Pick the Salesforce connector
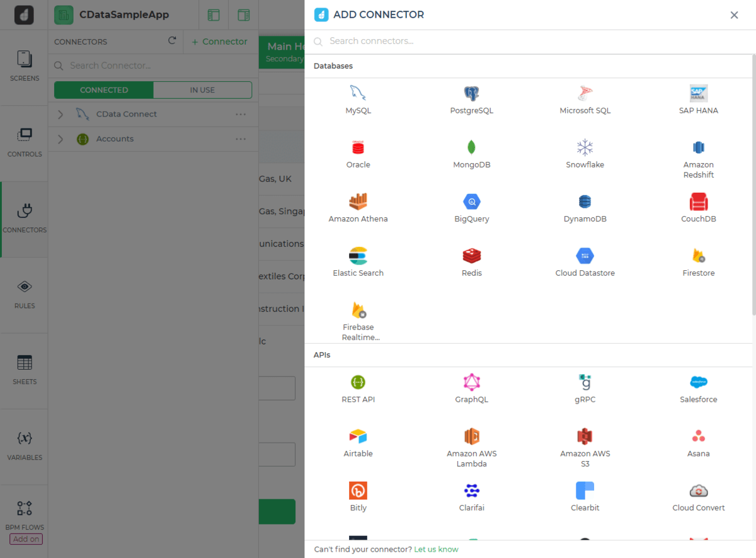 point(698,389)
